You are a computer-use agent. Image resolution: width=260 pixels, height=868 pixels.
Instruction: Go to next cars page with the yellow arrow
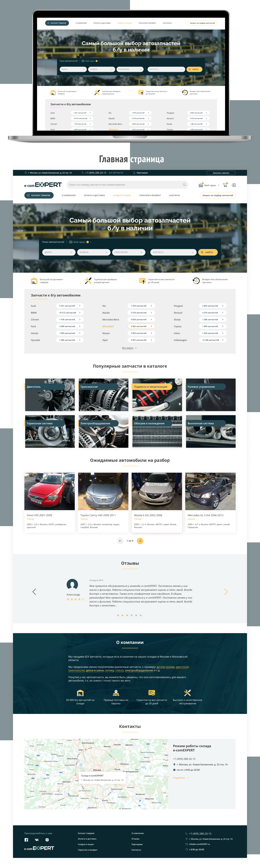(x=140, y=541)
